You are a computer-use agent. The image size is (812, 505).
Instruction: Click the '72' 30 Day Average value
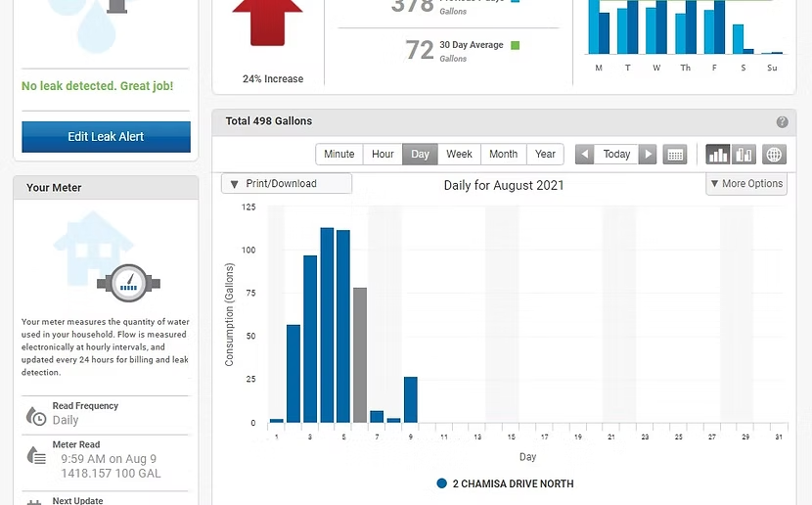pyautogui.click(x=420, y=50)
